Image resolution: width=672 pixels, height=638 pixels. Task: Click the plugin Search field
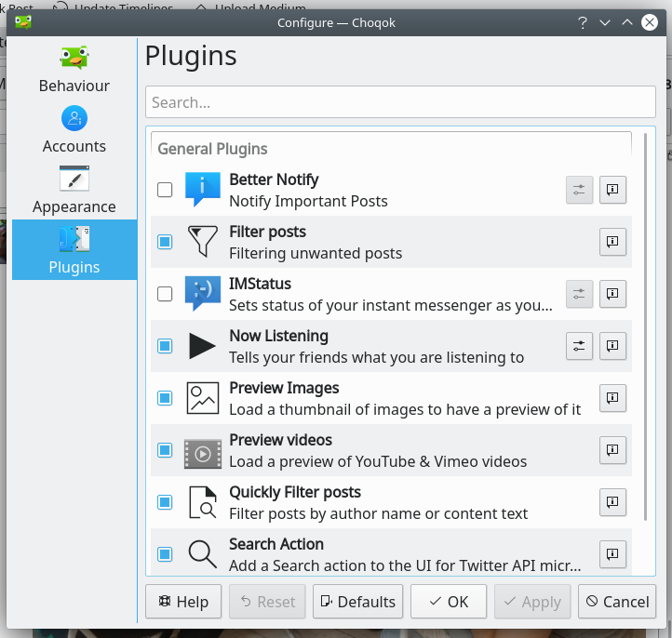point(400,102)
